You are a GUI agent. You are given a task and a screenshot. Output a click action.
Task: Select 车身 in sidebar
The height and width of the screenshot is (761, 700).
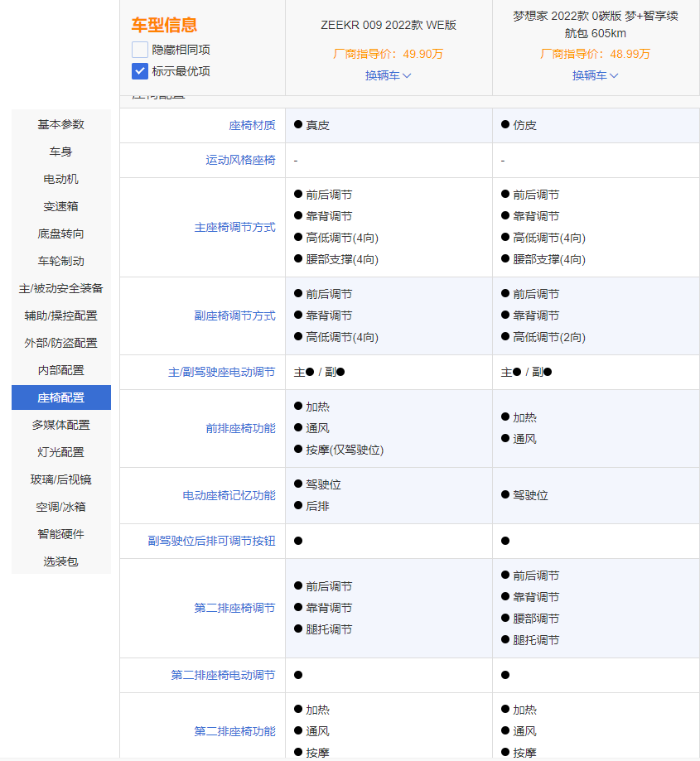tap(60, 152)
